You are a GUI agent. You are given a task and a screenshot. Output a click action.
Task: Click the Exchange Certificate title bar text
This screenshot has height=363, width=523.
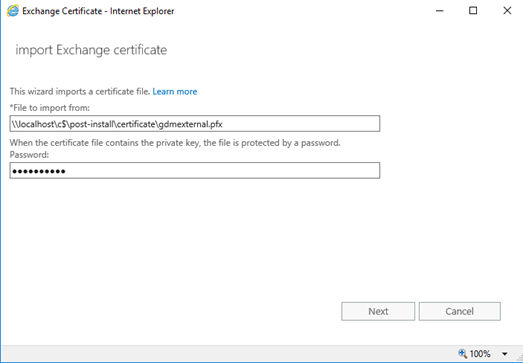point(98,11)
